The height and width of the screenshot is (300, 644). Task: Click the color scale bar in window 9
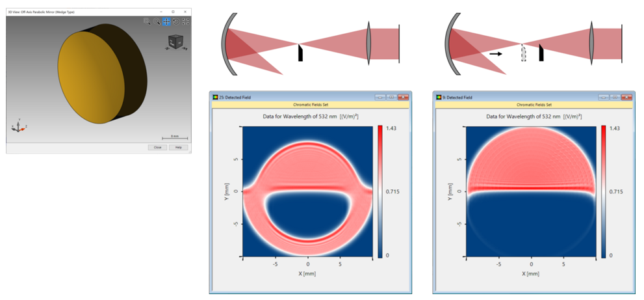(603, 191)
